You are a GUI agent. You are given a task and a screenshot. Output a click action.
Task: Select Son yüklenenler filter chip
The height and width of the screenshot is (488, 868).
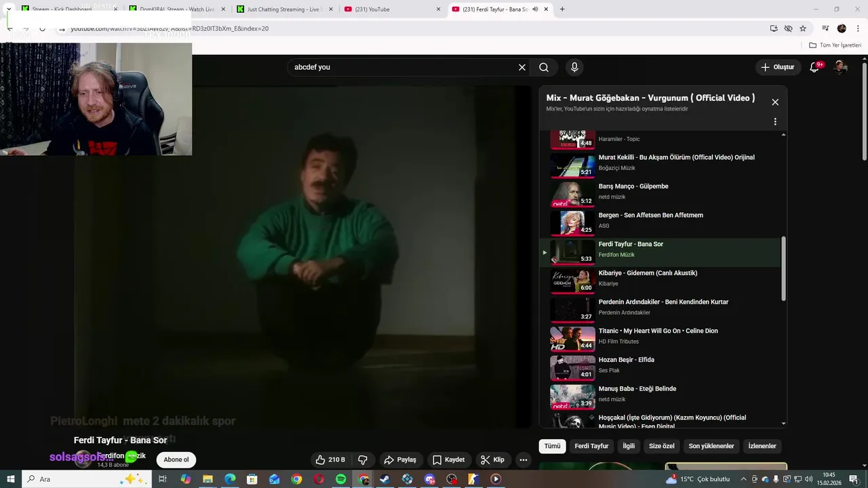pyautogui.click(x=711, y=446)
